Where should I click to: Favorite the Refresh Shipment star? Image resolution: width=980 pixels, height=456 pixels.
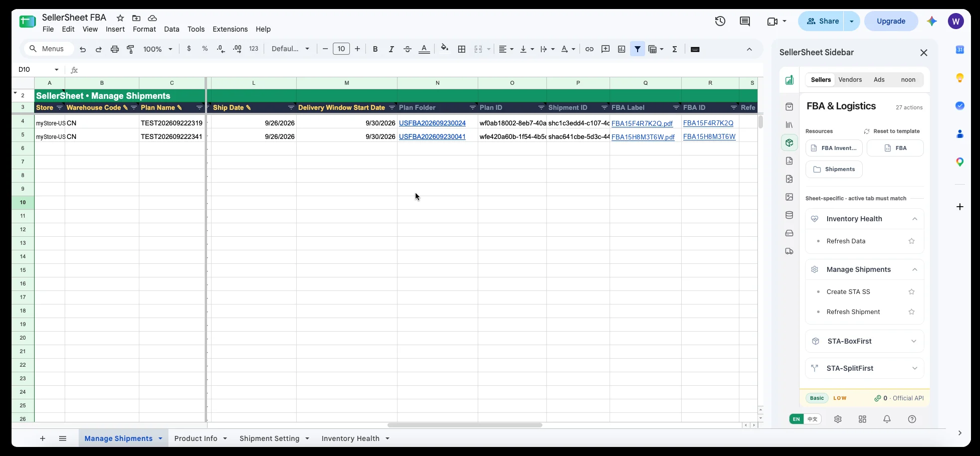click(x=911, y=312)
